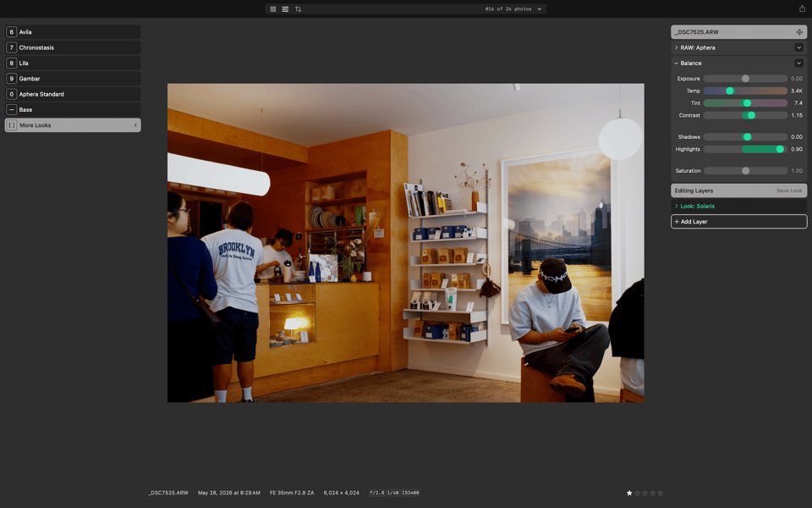This screenshot has width=812, height=508.
Task: Open the Balance section options dropdown
Action: click(798, 63)
